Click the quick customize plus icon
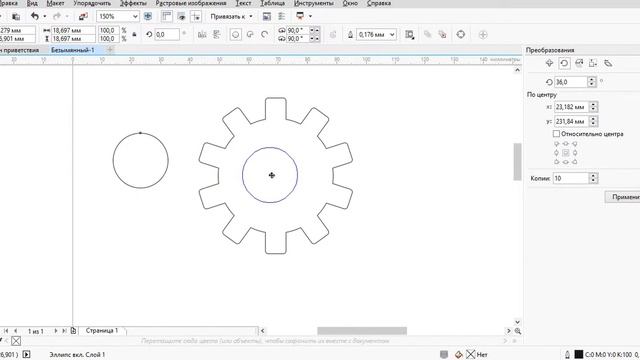The image size is (640, 360). (x=483, y=35)
